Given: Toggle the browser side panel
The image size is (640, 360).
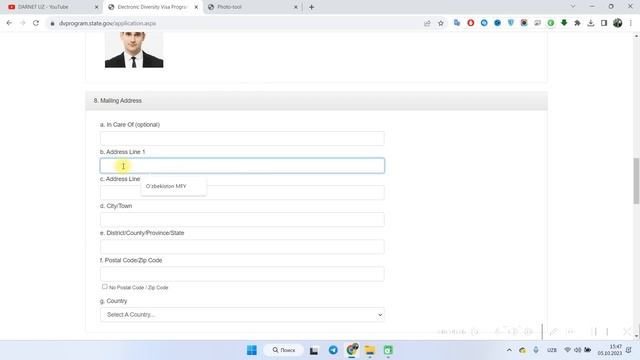Looking at the screenshot, I should [x=604, y=23].
